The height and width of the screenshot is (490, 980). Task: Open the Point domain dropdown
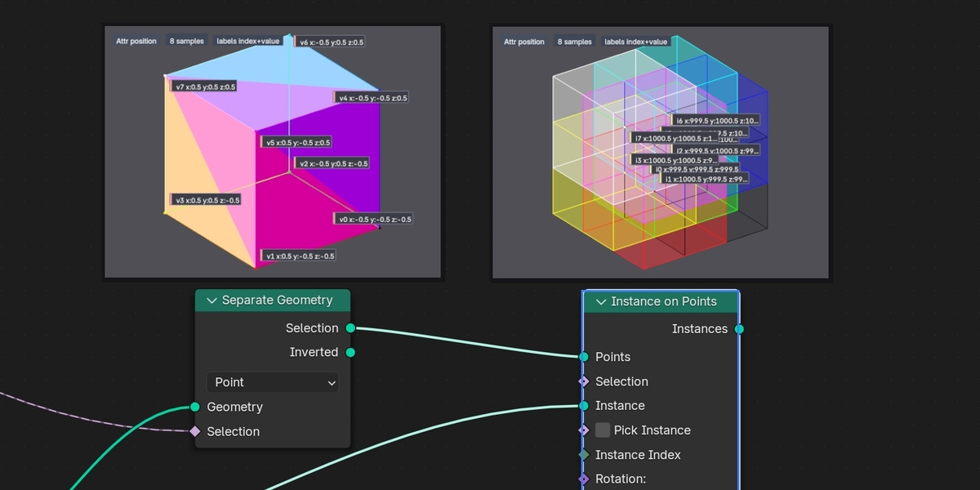click(x=273, y=382)
